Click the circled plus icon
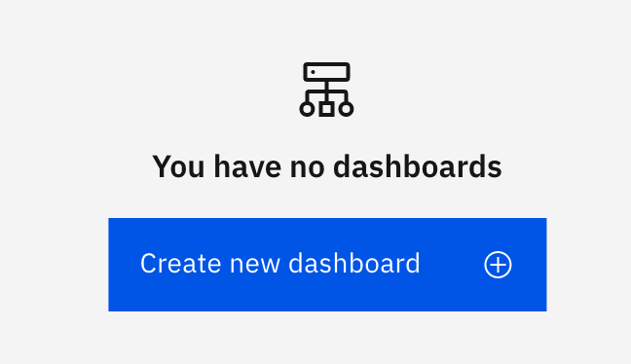631x364 pixels. click(x=498, y=265)
